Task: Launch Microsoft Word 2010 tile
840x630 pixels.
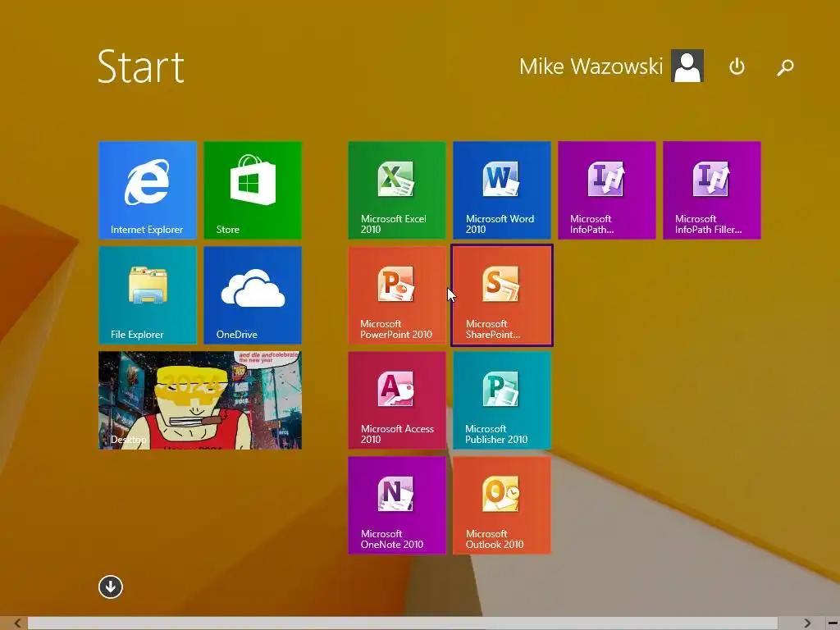Action: (x=502, y=190)
